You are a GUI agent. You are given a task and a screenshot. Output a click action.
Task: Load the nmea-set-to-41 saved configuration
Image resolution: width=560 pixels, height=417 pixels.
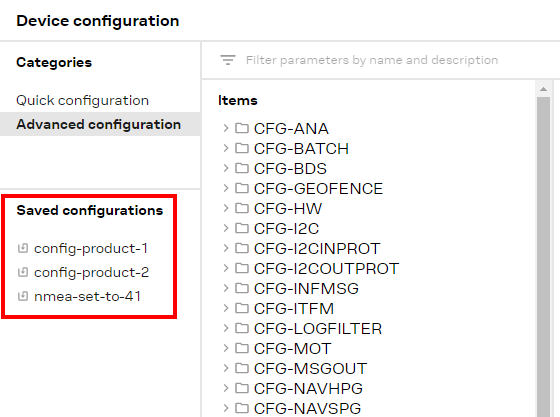(x=88, y=296)
